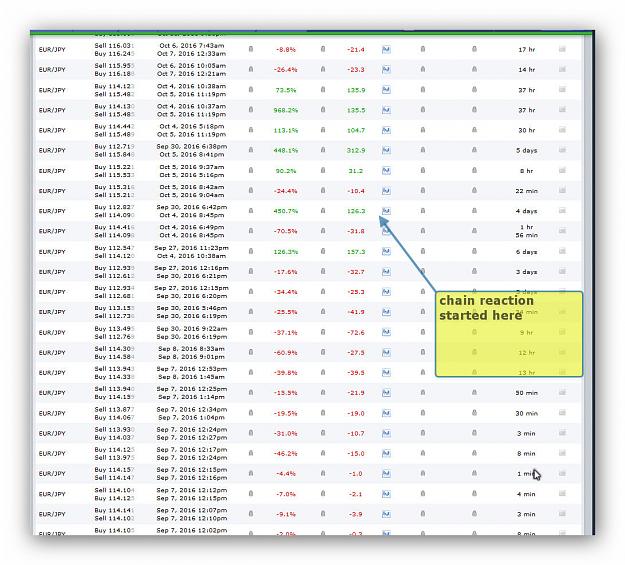Select the '3 days' duration in the -17.6% row
This screenshot has height=565, width=625.
(526, 272)
